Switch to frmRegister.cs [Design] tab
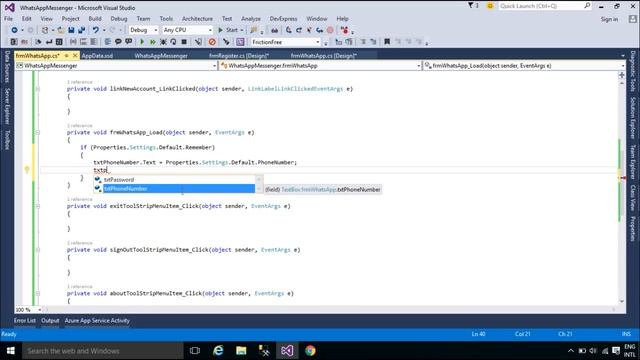 [x=239, y=56]
